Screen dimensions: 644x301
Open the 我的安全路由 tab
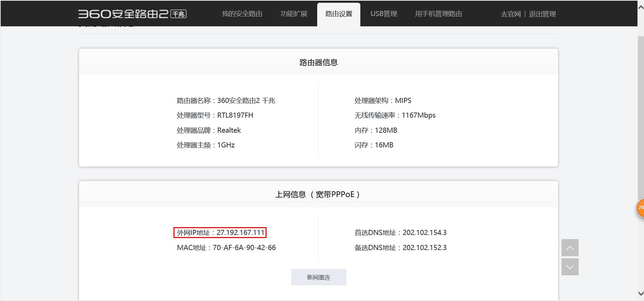click(242, 14)
